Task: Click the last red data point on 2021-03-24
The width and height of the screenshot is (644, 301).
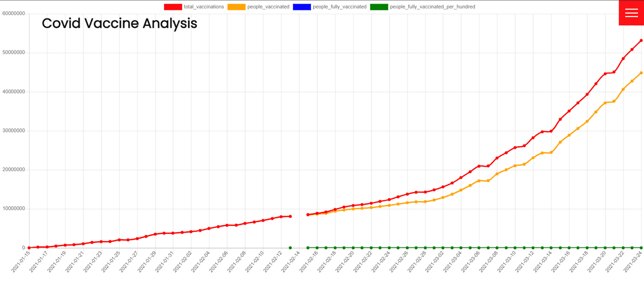Action: (641, 41)
